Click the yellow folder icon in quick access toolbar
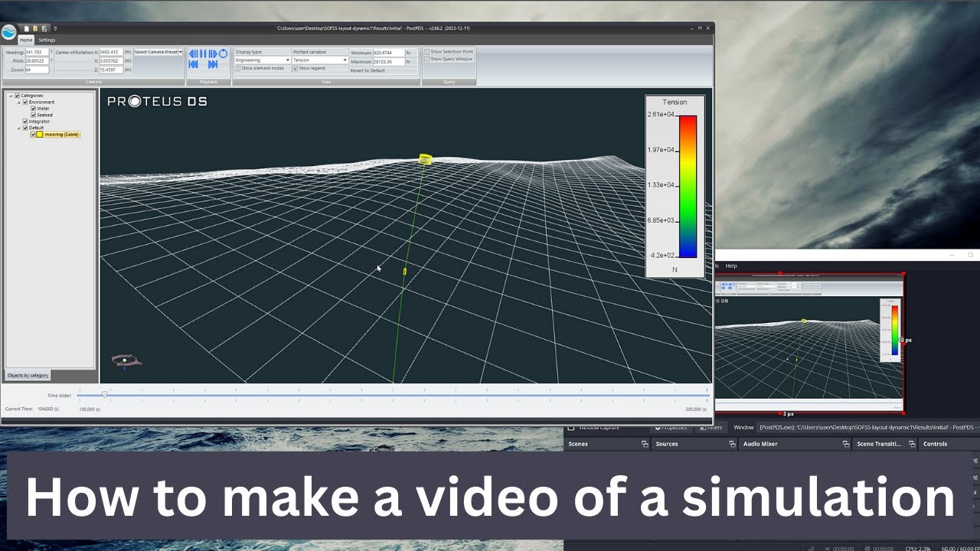980x551 pixels. tap(35, 28)
